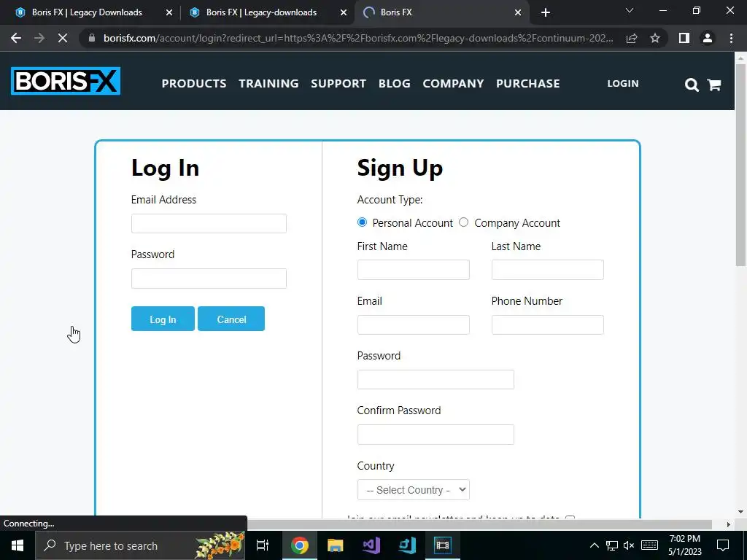Show hidden system tray icons
Image resolution: width=747 pixels, height=560 pixels.
click(x=594, y=545)
